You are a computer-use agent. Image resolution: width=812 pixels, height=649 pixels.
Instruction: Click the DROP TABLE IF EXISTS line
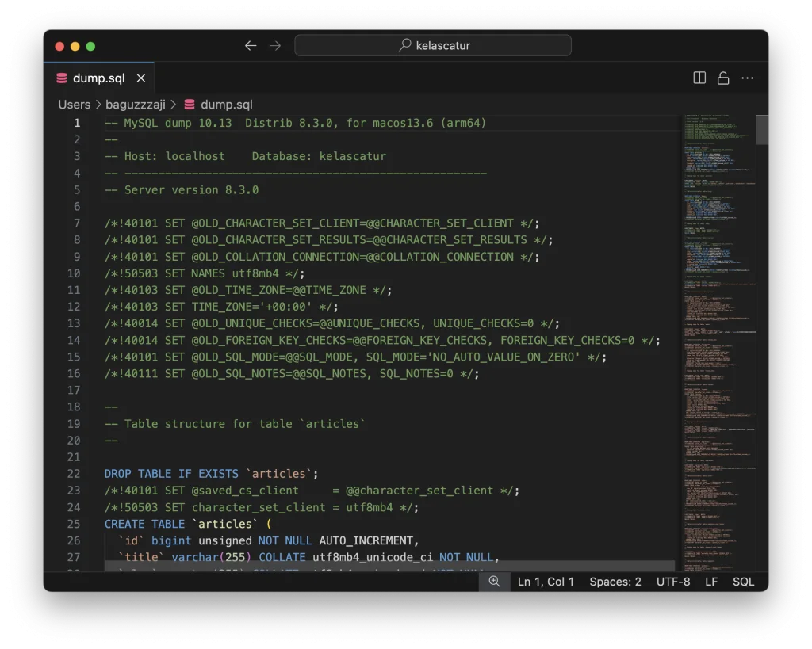211,474
